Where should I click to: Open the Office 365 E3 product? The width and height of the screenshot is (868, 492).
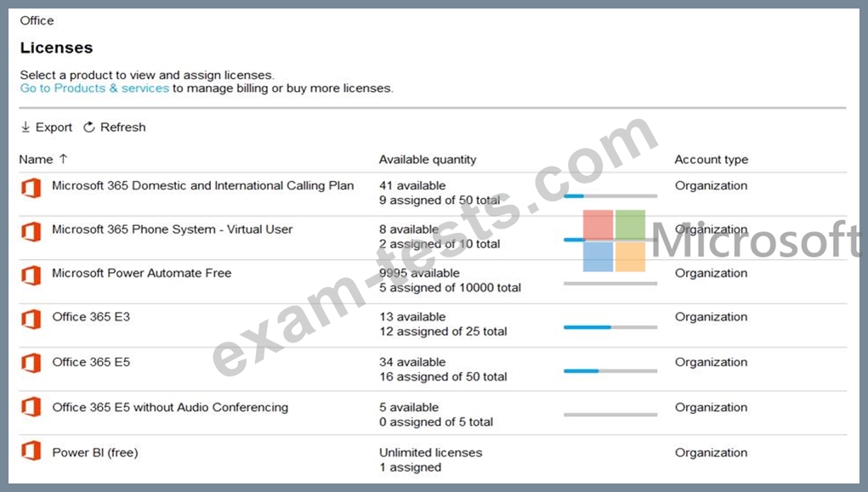click(91, 317)
